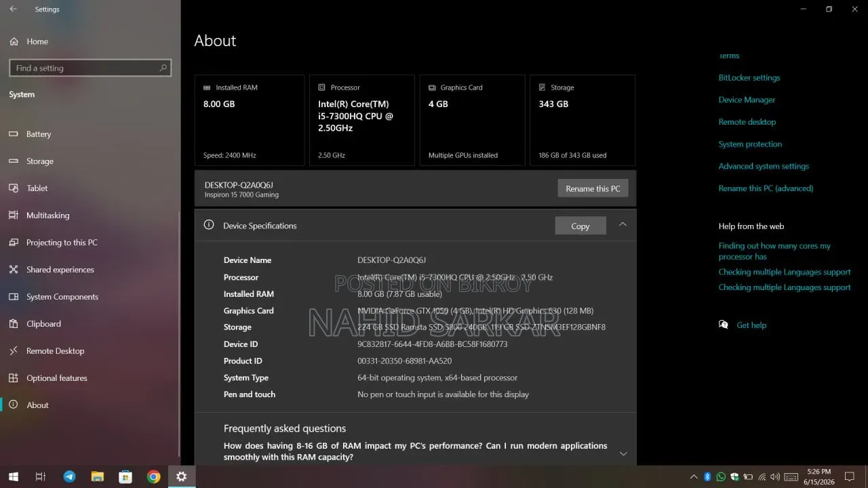Open the BitLocker settings link
The width and height of the screenshot is (868, 488).
pos(749,78)
